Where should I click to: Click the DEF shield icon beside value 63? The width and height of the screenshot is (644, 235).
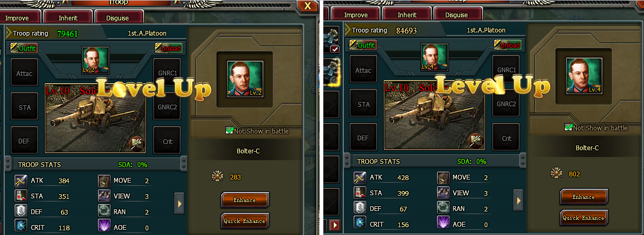pos(20,211)
